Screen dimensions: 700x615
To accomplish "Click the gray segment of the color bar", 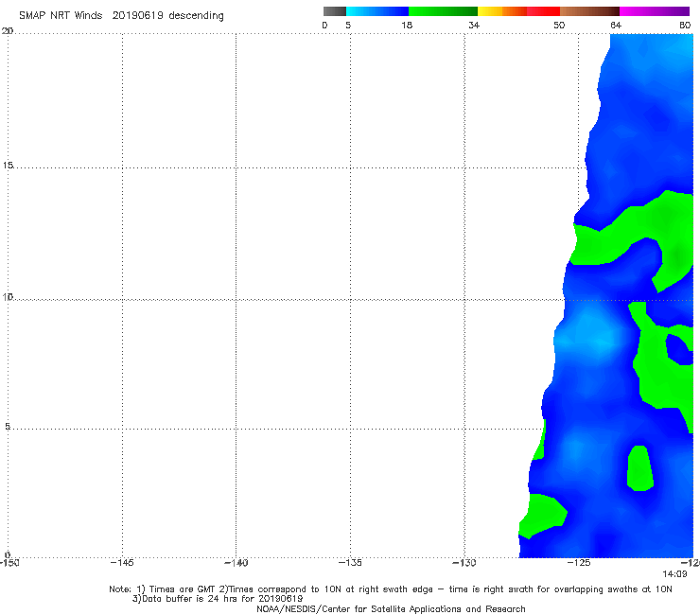I will coord(334,11).
